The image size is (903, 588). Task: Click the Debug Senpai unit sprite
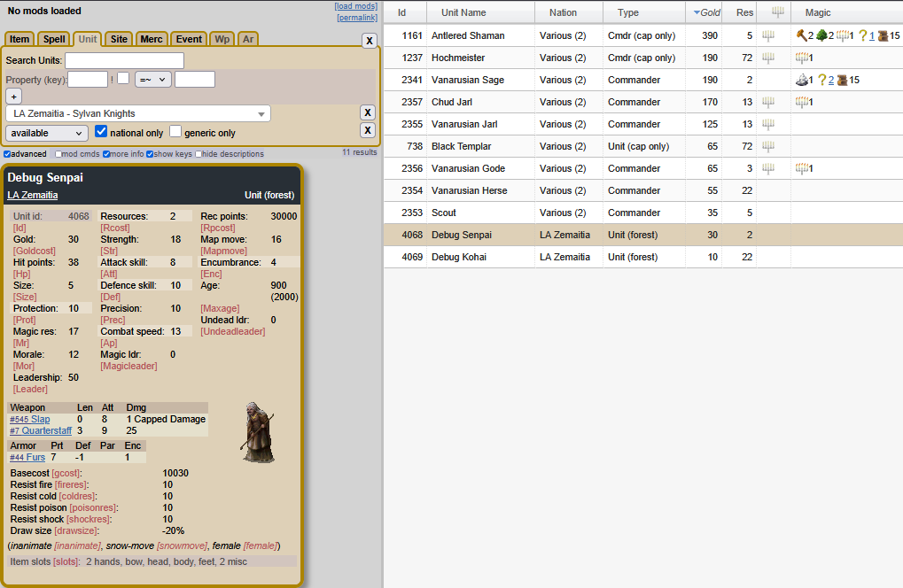(x=257, y=433)
